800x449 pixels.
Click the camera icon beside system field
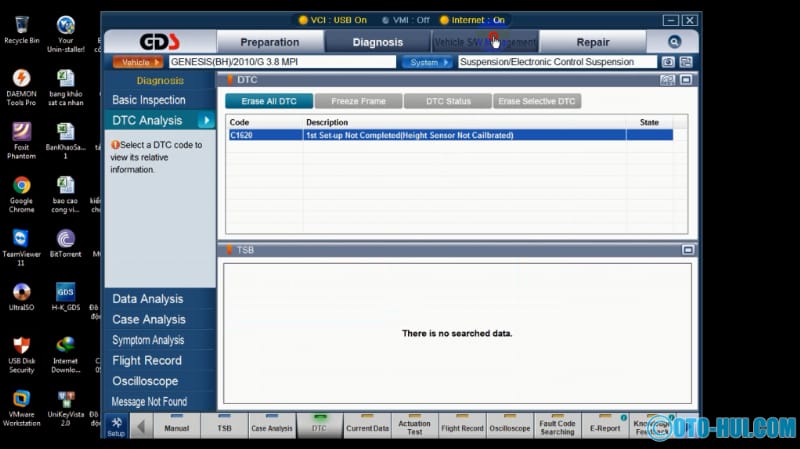668,62
